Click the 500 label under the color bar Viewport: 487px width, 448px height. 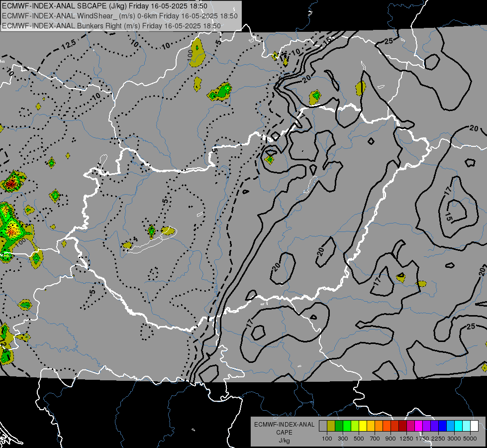[359, 439]
